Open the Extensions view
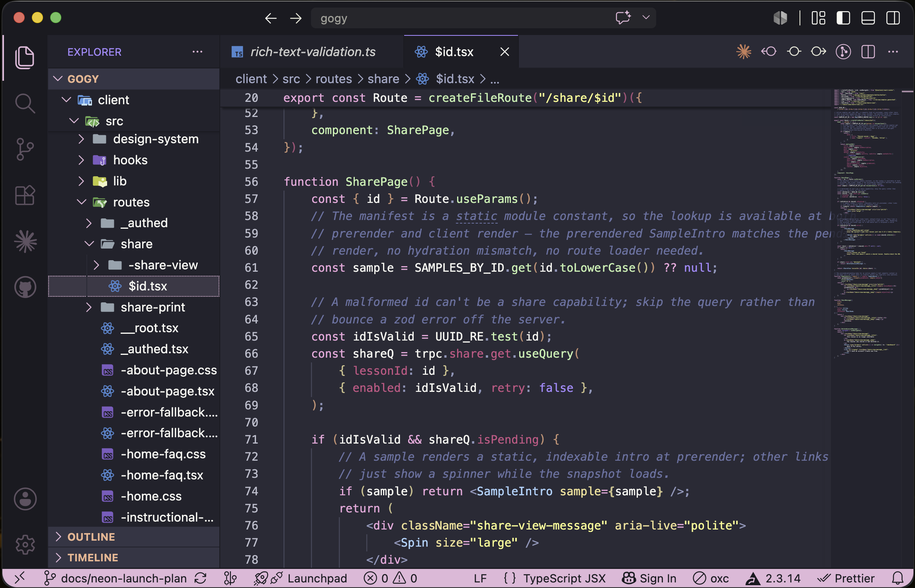 click(x=25, y=195)
